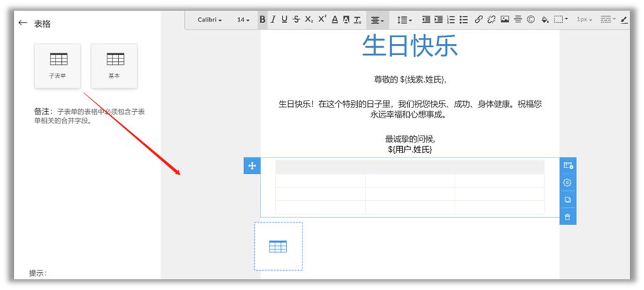This screenshot has height=290, width=644.
Task: Click the first cell of the table
Action: 320,181
